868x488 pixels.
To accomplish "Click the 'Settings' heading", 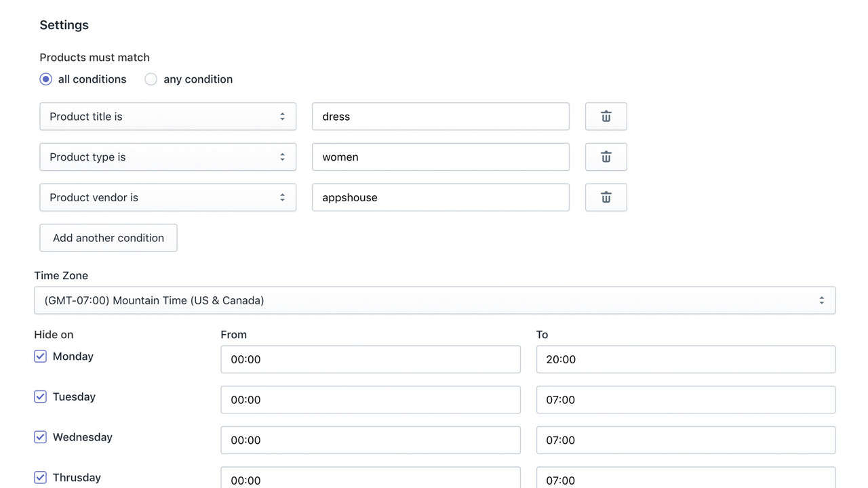I will (64, 25).
